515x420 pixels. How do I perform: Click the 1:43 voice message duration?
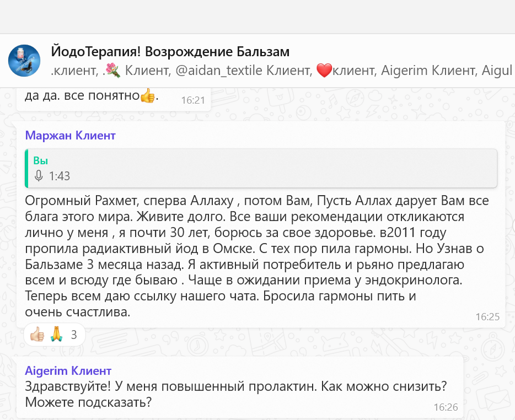(x=60, y=176)
